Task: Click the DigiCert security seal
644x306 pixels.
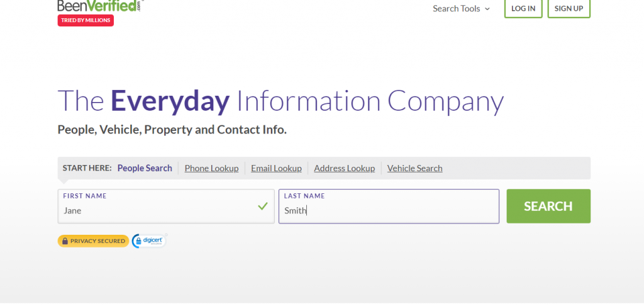Action: pos(149,241)
